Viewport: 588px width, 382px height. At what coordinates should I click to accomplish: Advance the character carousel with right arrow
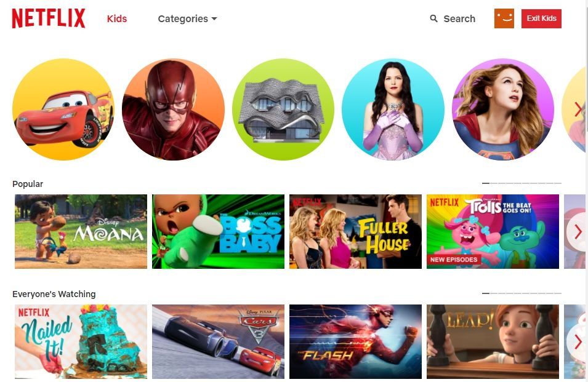[578, 109]
